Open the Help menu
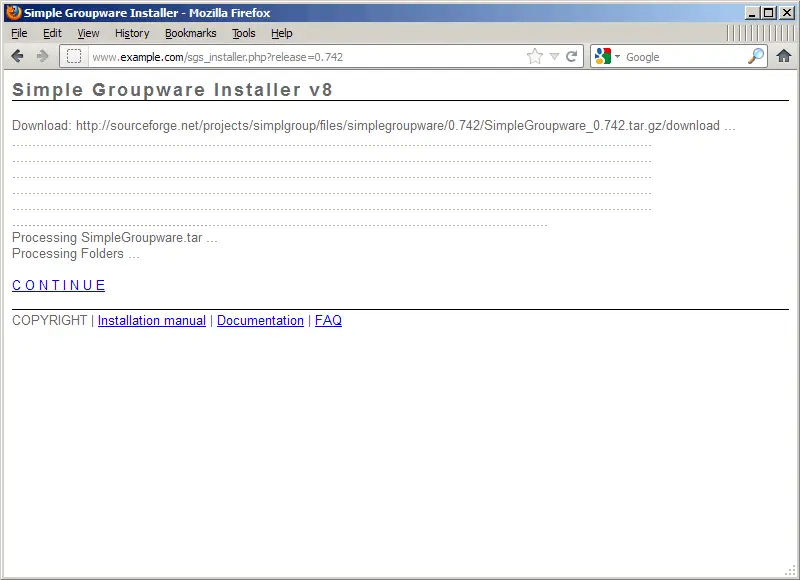 282,33
